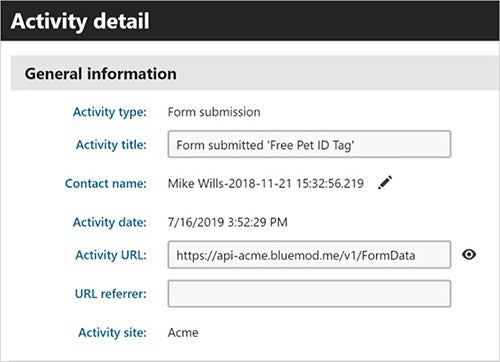Click the 'General information' section heading

(x=101, y=74)
